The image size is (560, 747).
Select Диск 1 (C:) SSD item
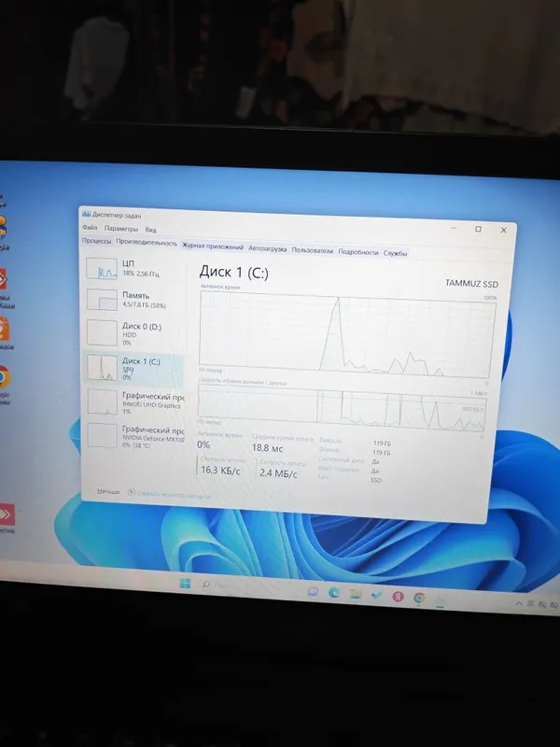point(134,368)
